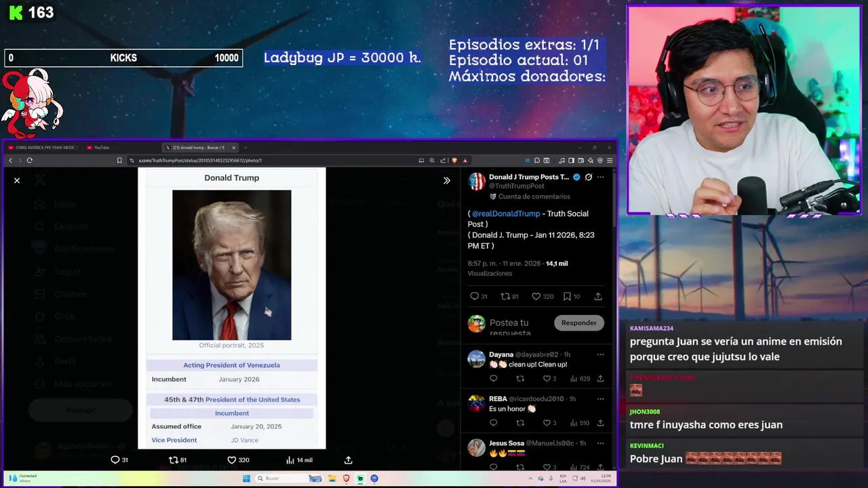Click the 14,1 mil Visualizaciones text
The width and height of the screenshot is (868, 488).
click(x=517, y=268)
